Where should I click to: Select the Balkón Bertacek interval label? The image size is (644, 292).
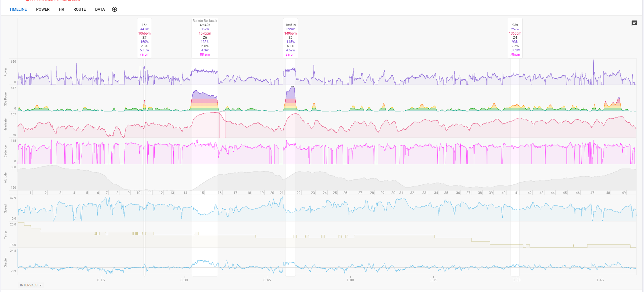pyautogui.click(x=205, y=21)
